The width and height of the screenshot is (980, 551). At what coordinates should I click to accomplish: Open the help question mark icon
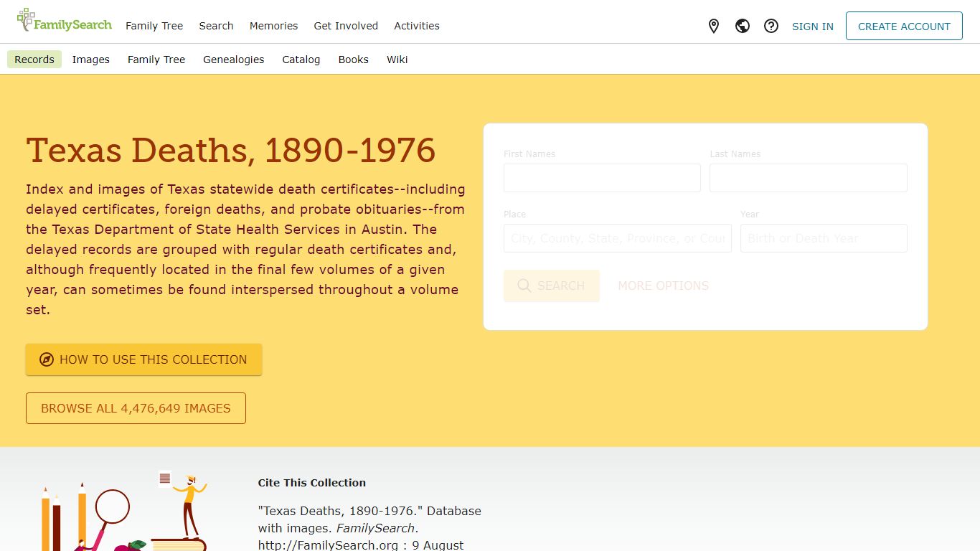point(771,27)
